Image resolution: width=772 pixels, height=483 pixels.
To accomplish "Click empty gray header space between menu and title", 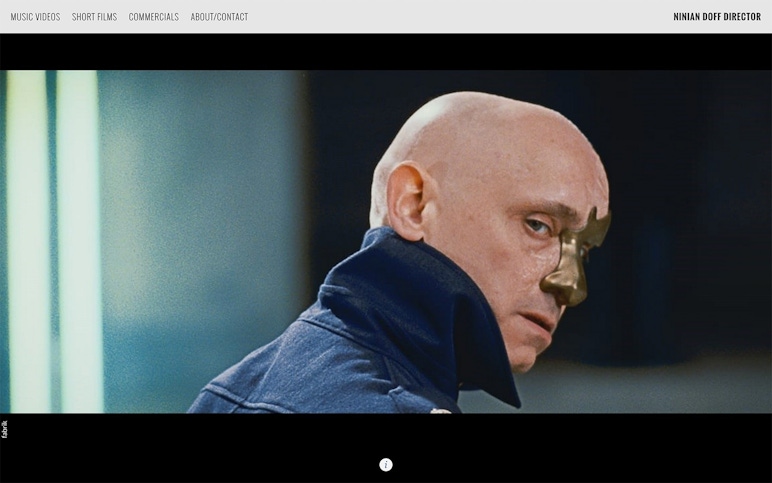I will (460, 17).
